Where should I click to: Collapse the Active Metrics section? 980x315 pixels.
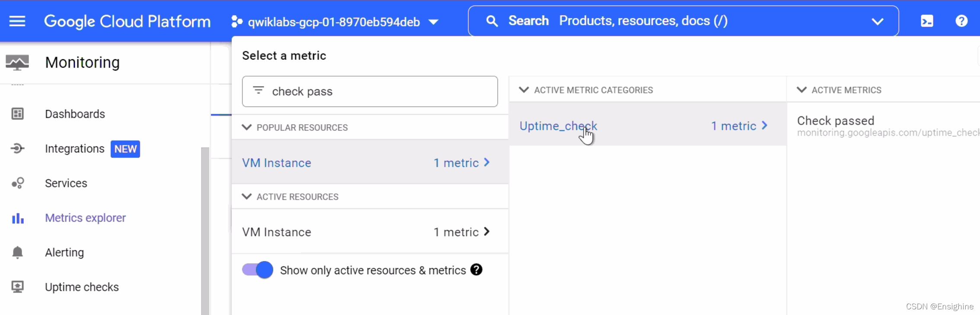[801, 90]
